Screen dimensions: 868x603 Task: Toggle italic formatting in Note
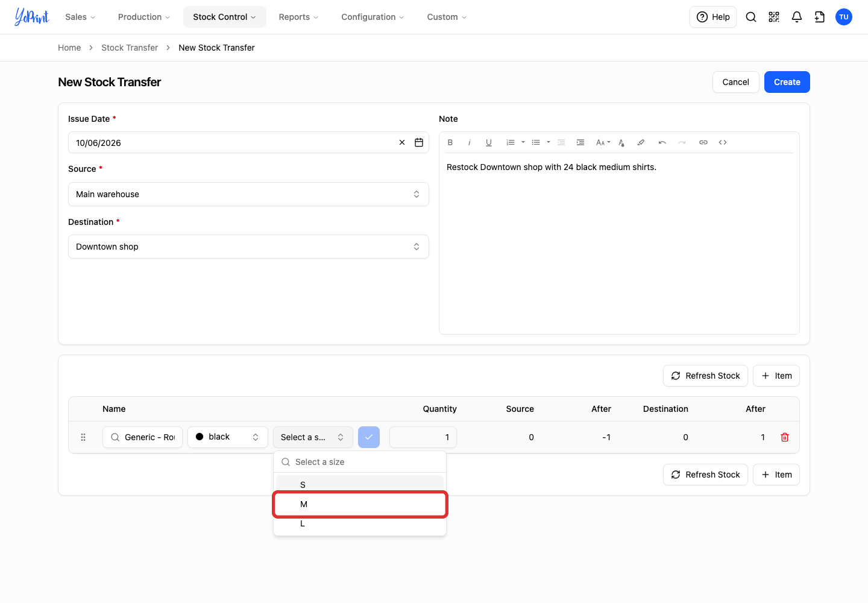[x=470, y=142]
